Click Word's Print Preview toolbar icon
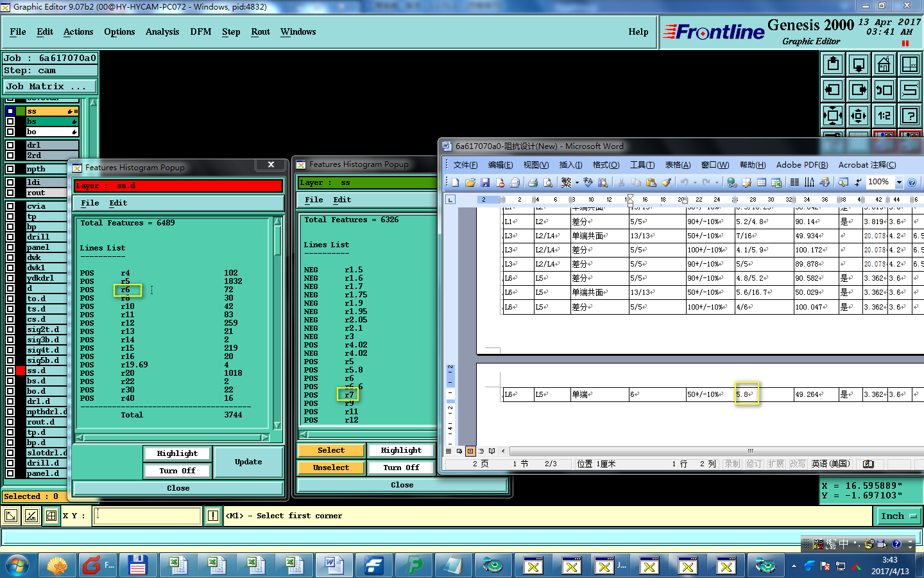The height and width of the screenshot is (578, 924). [x=547, y=182]
